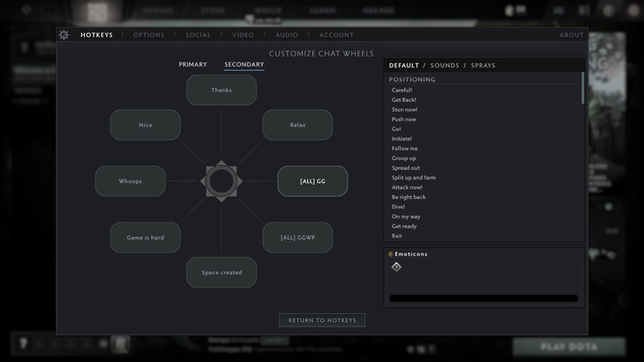The height and width of the screenshot is (362, 644).
Task: Choose the 'Spread out' phrase
Action: (x=406, y=167)
